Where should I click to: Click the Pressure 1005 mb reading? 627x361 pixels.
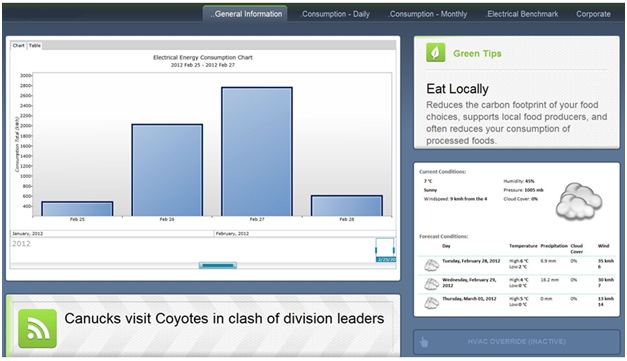[x=523, y=190]
